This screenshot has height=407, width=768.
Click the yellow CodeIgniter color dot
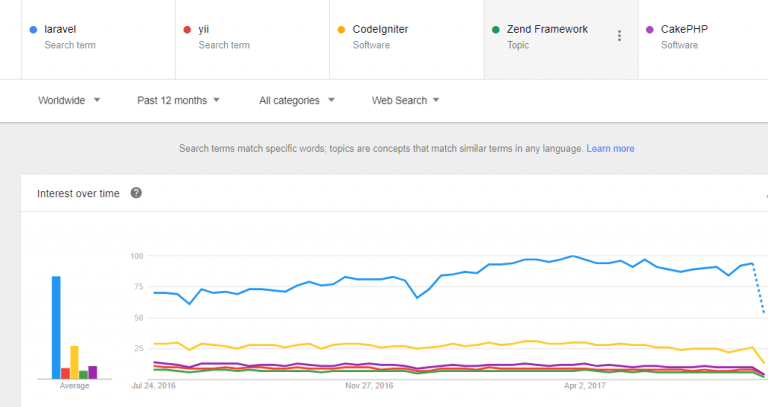(x=342, y=30)
